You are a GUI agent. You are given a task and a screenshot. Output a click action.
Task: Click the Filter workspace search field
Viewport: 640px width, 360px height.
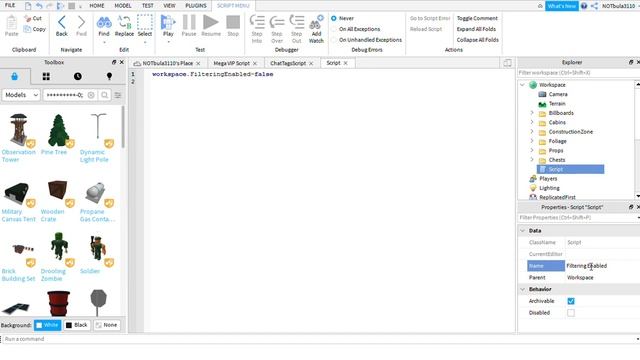pyautogui.click(x=576, y=73)
